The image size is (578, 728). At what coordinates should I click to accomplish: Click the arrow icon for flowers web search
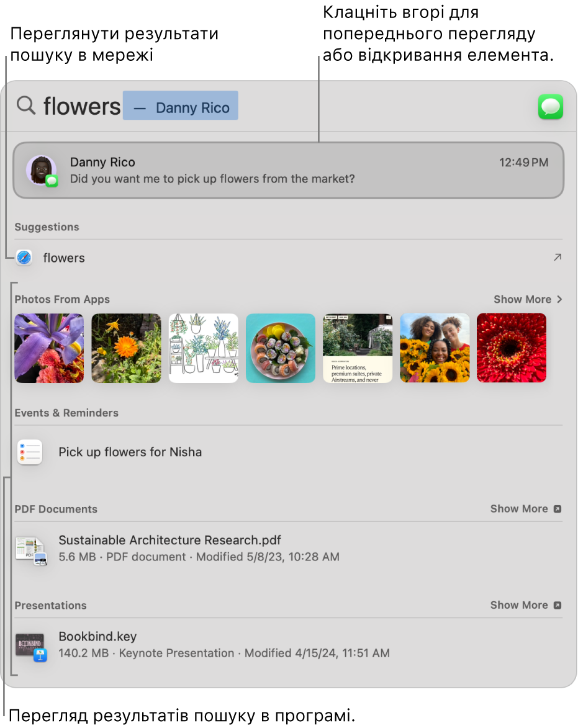point(558,257)
